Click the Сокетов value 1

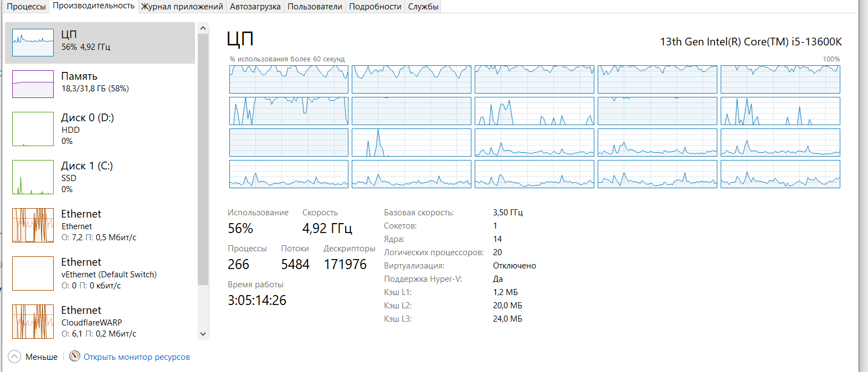[x=495, y=226]
